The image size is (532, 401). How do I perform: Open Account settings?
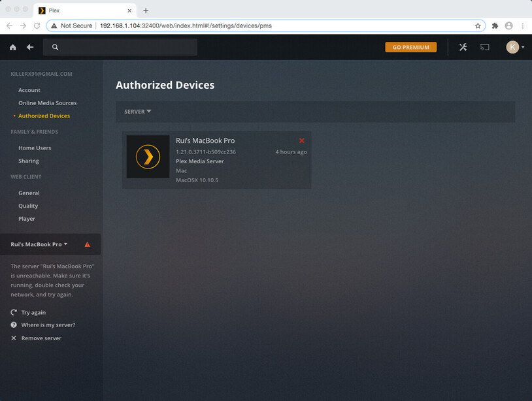(x=29, y=90)
